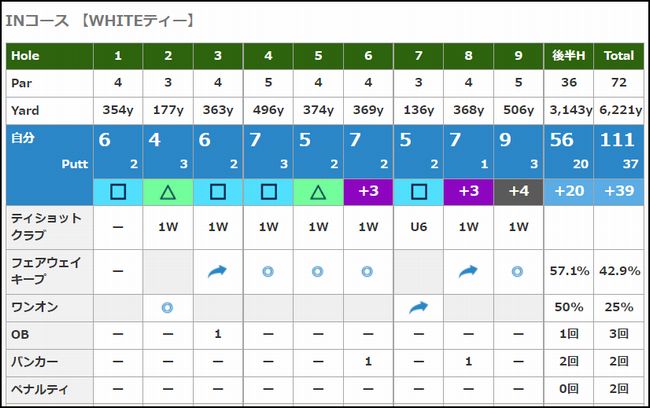Click the fairway keep circle for hole 4
Screen dimensions: 650x408
coord(268,270)
